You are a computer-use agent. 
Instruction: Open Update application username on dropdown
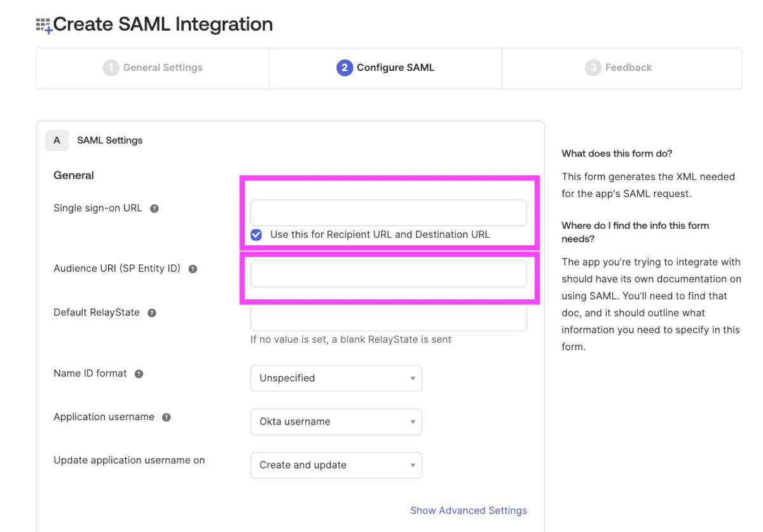pyautogui.click(x=336, y=465)
